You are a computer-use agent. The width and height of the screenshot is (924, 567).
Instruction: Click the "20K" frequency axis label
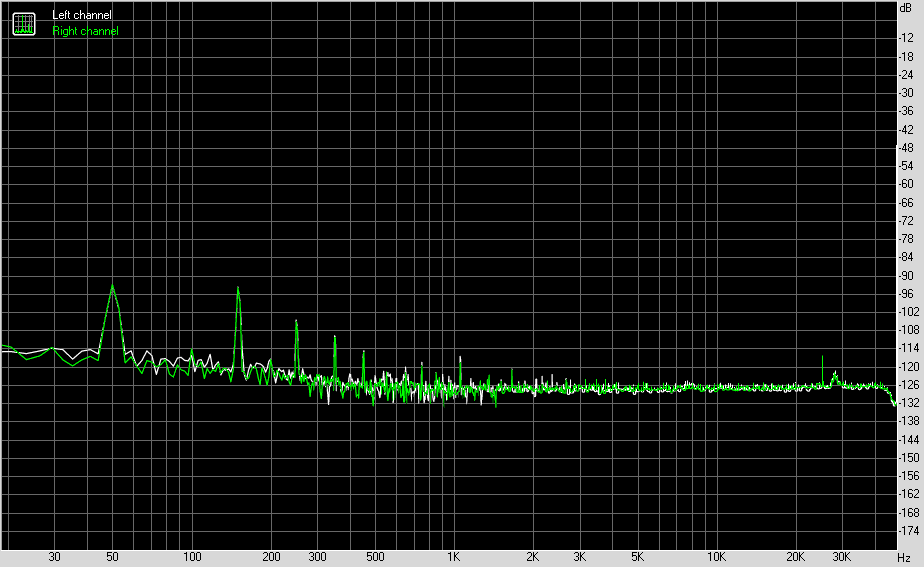coord(795,557)
